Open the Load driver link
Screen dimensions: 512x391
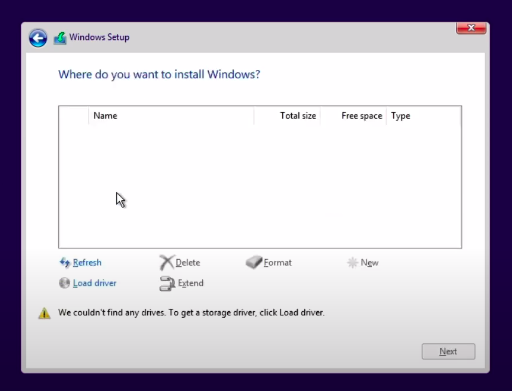(x=95, y=283)
